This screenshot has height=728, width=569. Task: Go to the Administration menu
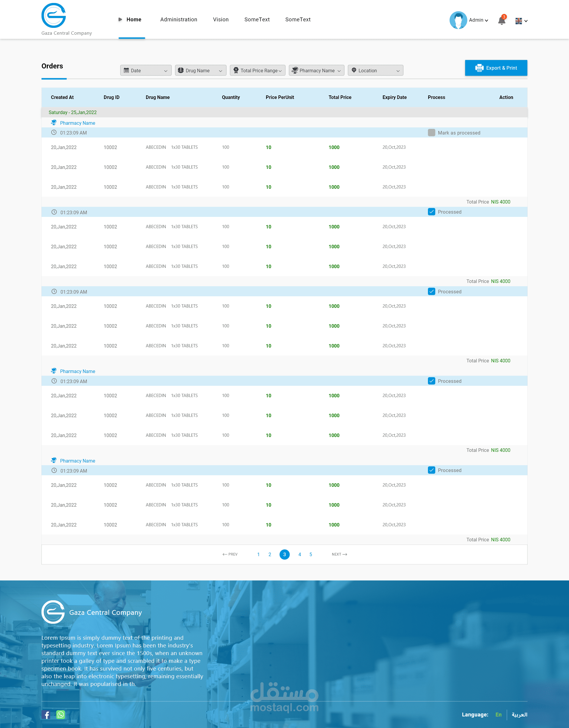pos(179,20)
